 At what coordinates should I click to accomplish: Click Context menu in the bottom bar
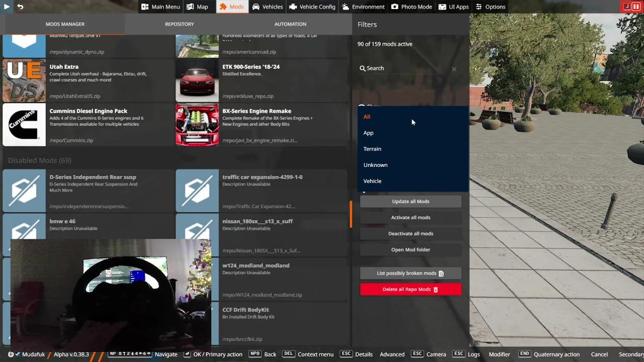315,354
